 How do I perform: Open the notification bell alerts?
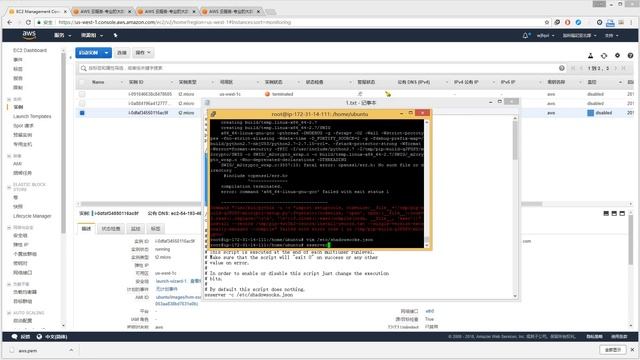526,36
